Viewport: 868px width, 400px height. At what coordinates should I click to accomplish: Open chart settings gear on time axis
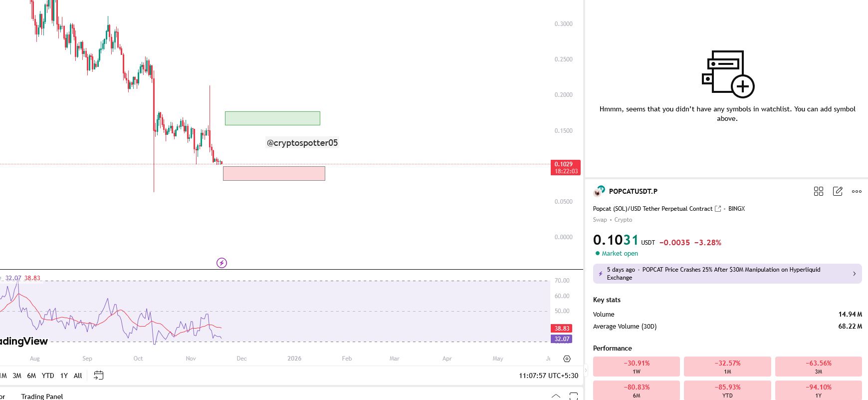[x=567, y=359]
